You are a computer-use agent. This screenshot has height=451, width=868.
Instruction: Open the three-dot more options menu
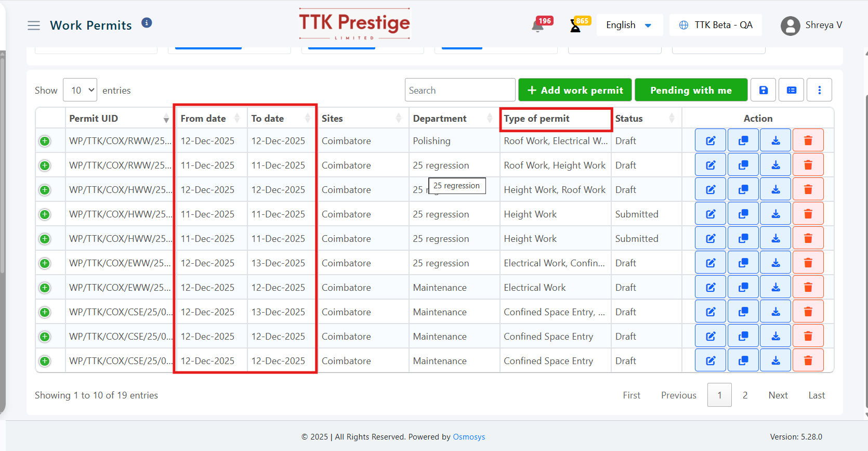pos(819,90)
